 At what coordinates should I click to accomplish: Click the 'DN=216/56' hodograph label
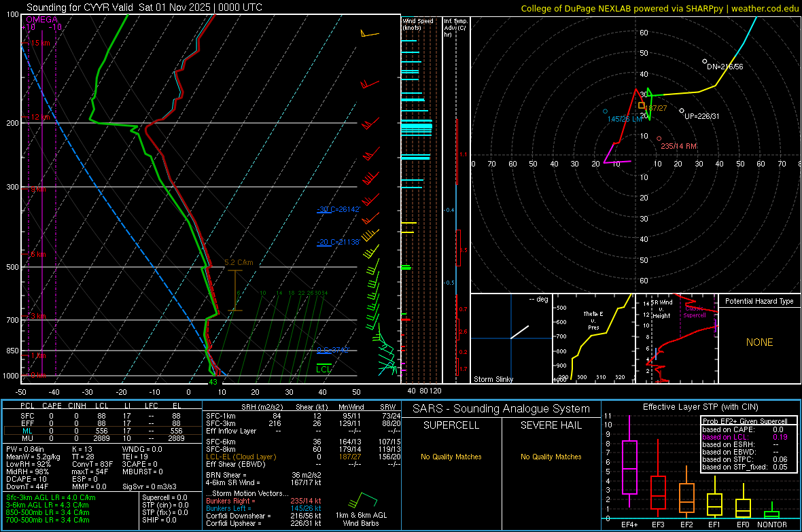coord(725,67)
